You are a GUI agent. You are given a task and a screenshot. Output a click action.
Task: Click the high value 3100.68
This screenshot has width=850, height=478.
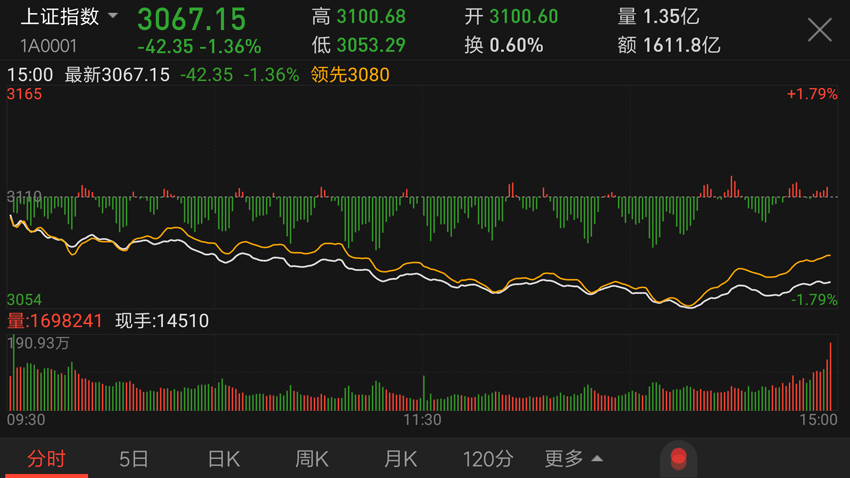[371, 17]
